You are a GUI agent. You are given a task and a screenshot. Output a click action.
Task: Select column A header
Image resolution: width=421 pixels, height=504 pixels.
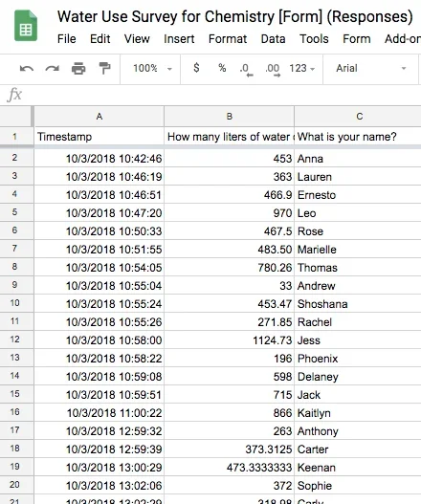tap(100, 117)
